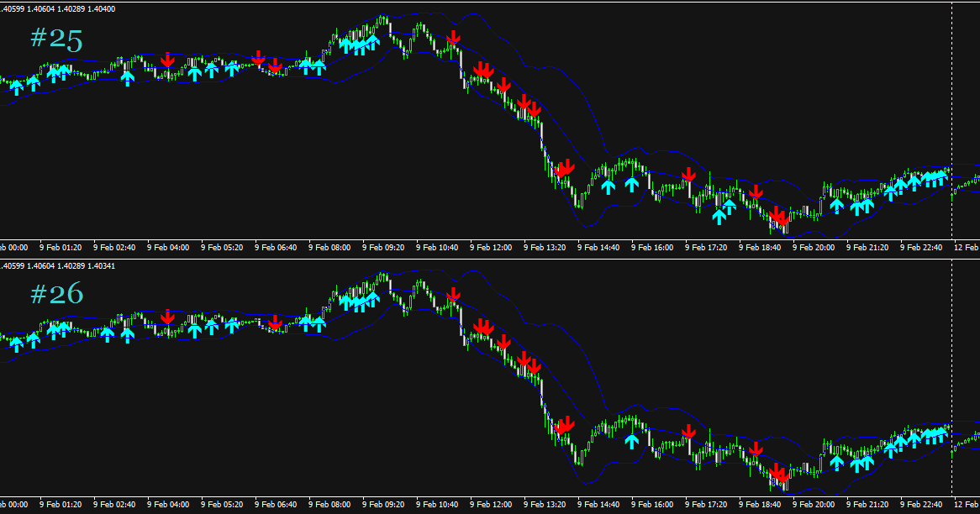
Task: Select the red sell arrow near 9 Feb 17:20 on chart #26
Action: tap(689, 431)
